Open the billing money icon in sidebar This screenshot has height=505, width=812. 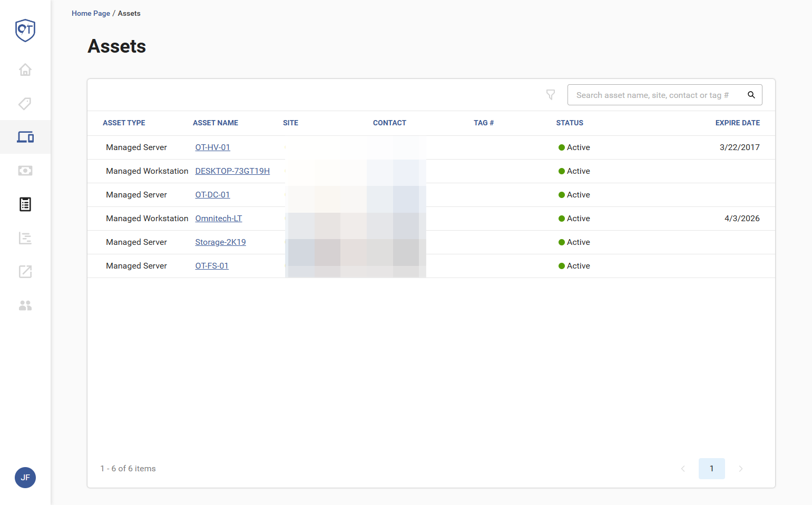25,171
